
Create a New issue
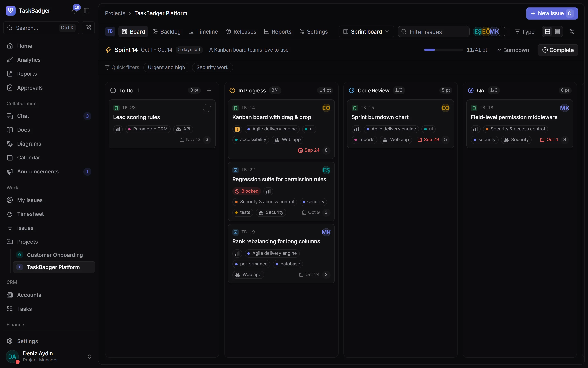click(552, 13)
